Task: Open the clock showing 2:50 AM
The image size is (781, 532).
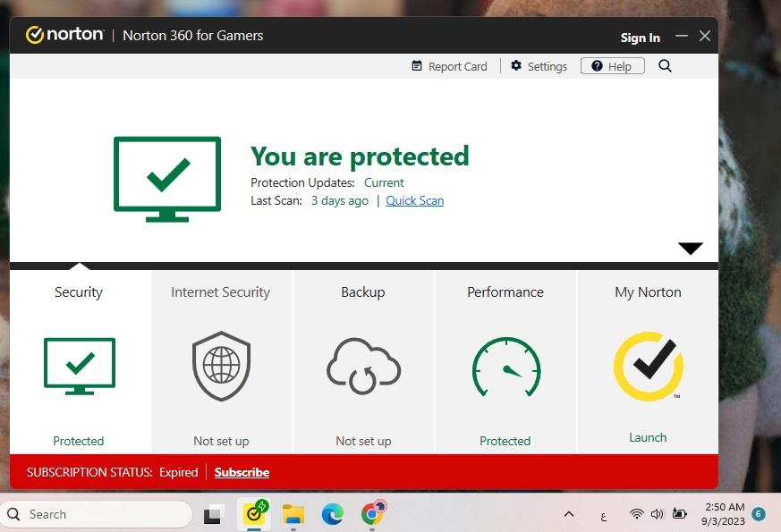Action: click(723, 514)
